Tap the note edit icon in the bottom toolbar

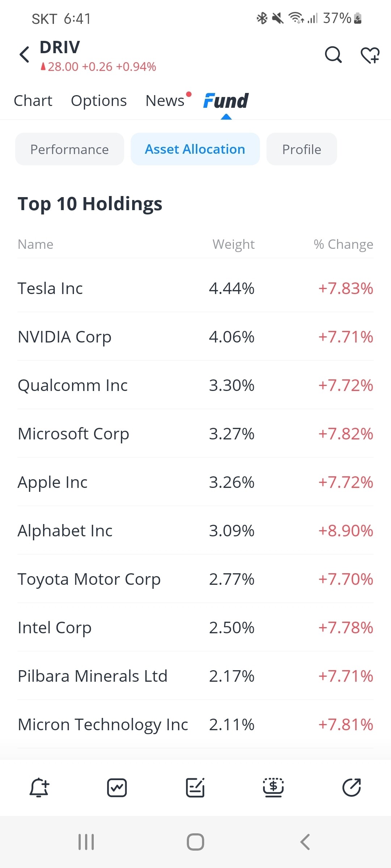[x=195, y=788]
